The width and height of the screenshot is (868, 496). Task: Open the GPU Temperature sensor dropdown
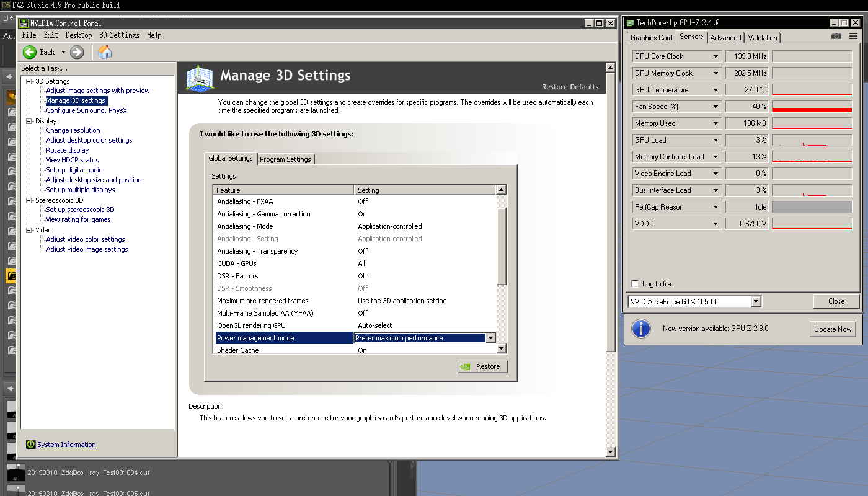pyautogui.click(x=715, y=90)
